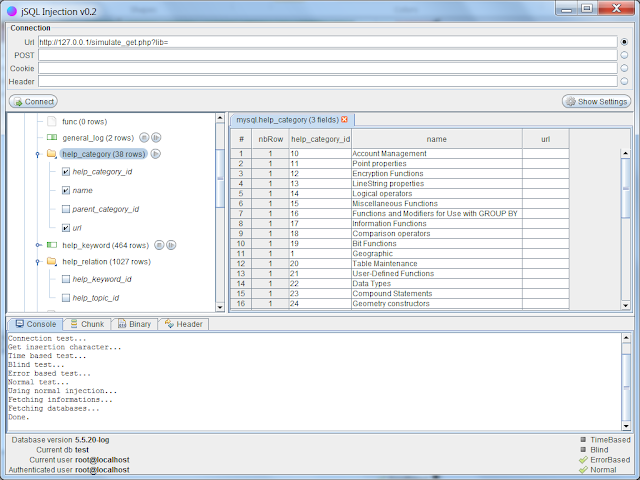
Task: Click the tree panel scroll up arrow
Action: tap(220, 118)
